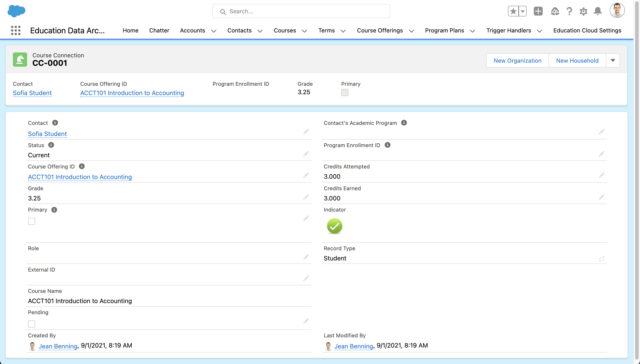Open the Terms tab
The image size is (640, 364).
click(326, 30)
